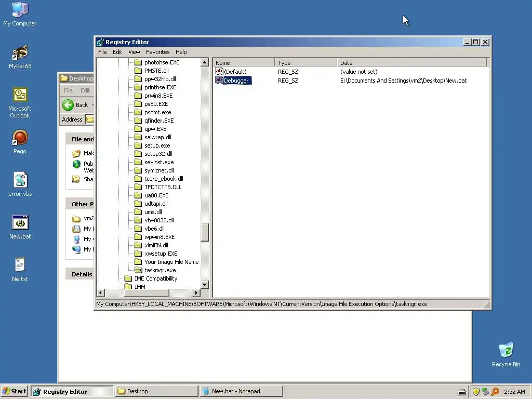Click the magnifier tray icon

[495, 392]
